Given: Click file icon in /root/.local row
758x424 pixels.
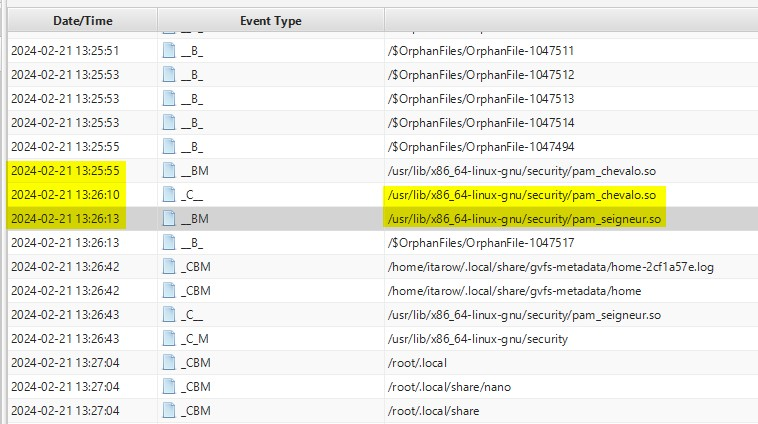Looking at the screenshot, I should 169,363.
